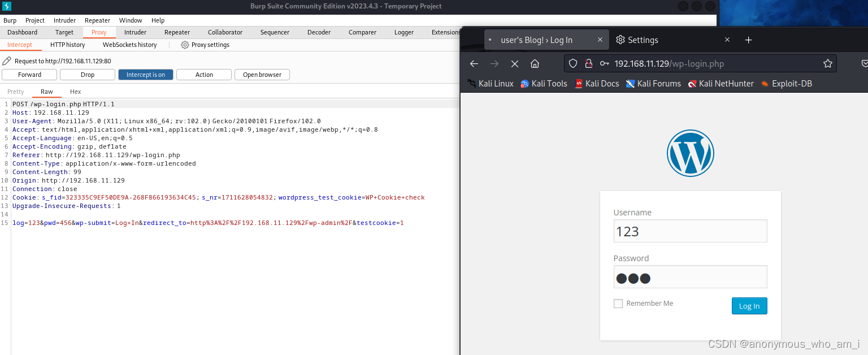Image resolution: width=868 pixels, height=355 pixels.
Task: Open the HTTP history sub-tab
Action: click(x=67, y=45)
